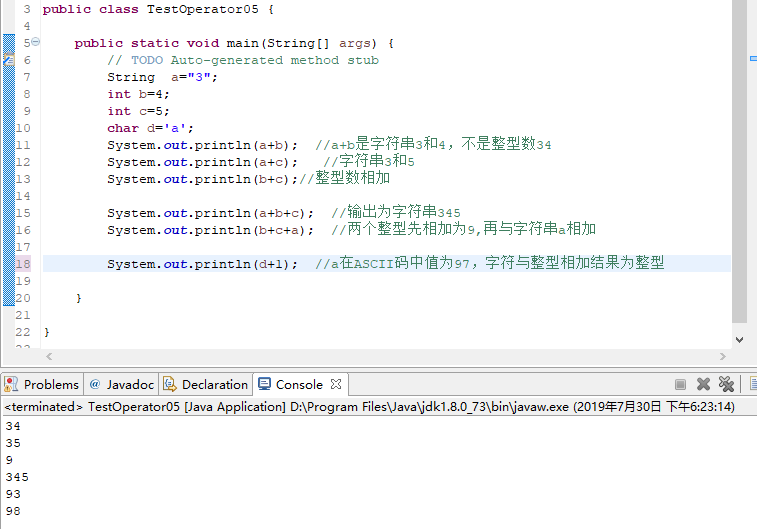Click the code line int b=4;
The width and height of the screenshot is (757, 529).
click(138, 94)
